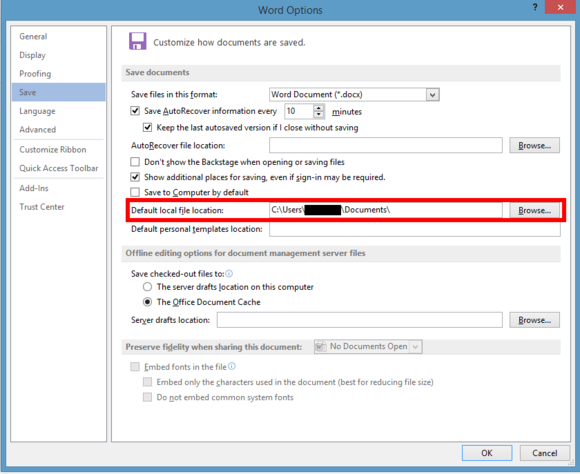Browse for Default local file location

(x=535, y=210)
